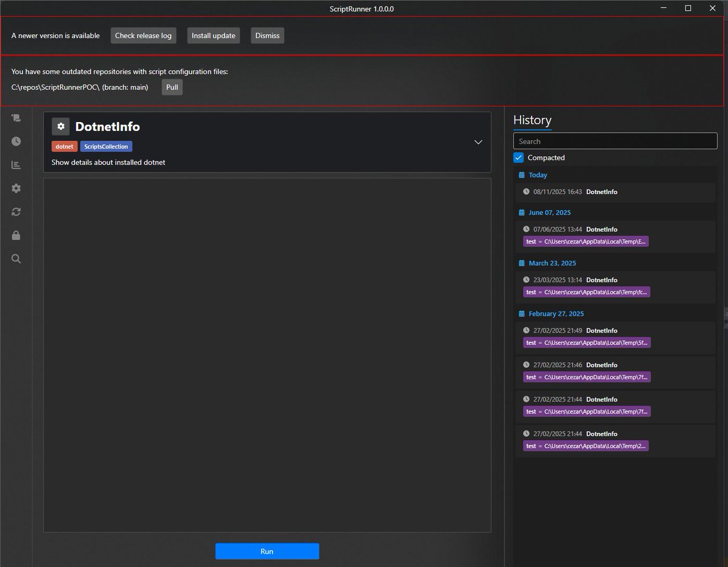Click the June 07, 2025 date header
The height and width of the screenshot is (567, 728).
coord(550,212)
